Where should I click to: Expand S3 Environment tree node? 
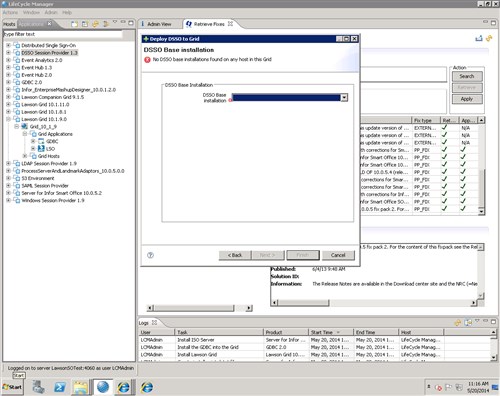tap(8, 178)
